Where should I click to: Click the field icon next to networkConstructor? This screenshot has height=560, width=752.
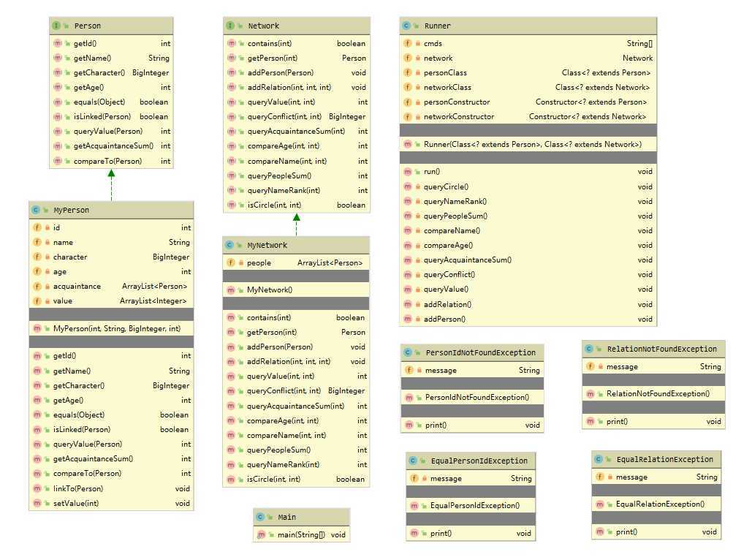(408, 116)
